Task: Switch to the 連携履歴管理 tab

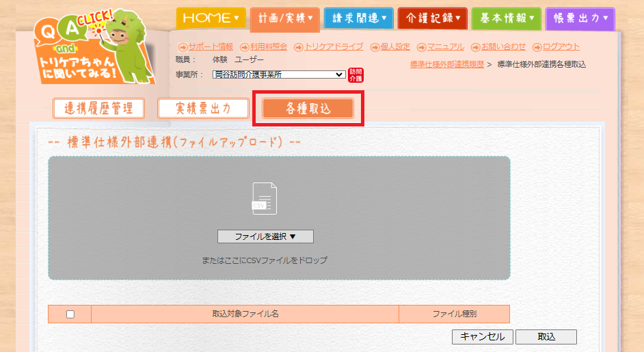Action: point(98,109)
